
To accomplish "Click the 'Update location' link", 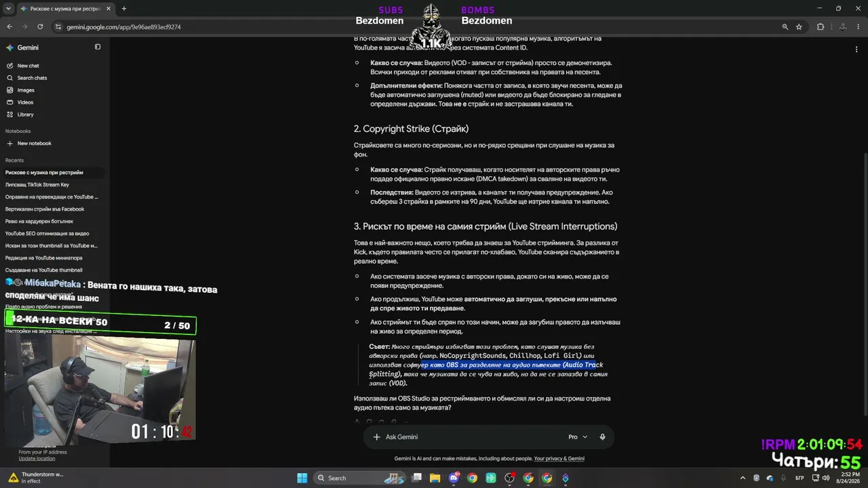I will (x=37, y=459).
